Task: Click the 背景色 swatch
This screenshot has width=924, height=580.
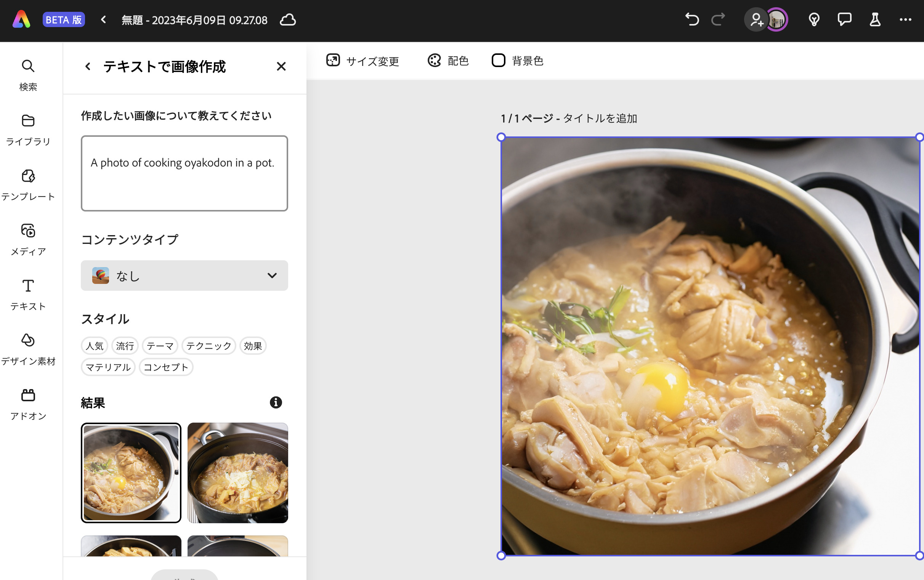Action: tap(499, 60)
